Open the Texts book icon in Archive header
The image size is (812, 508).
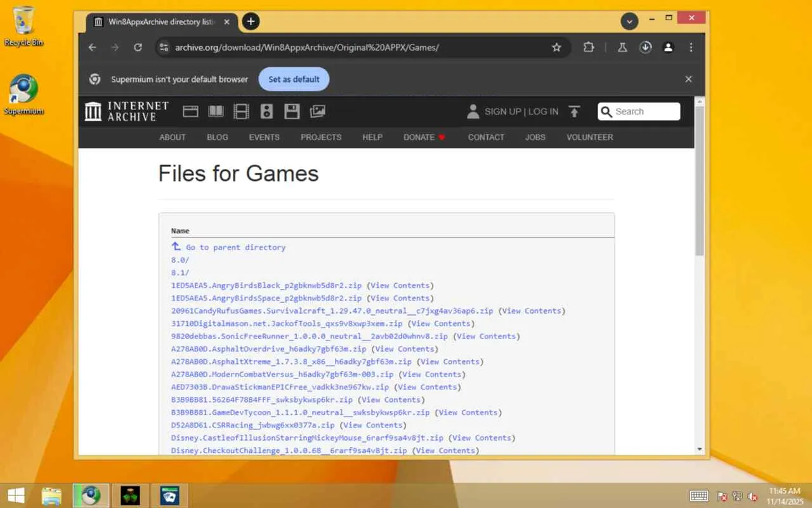[x=216, y=112]
